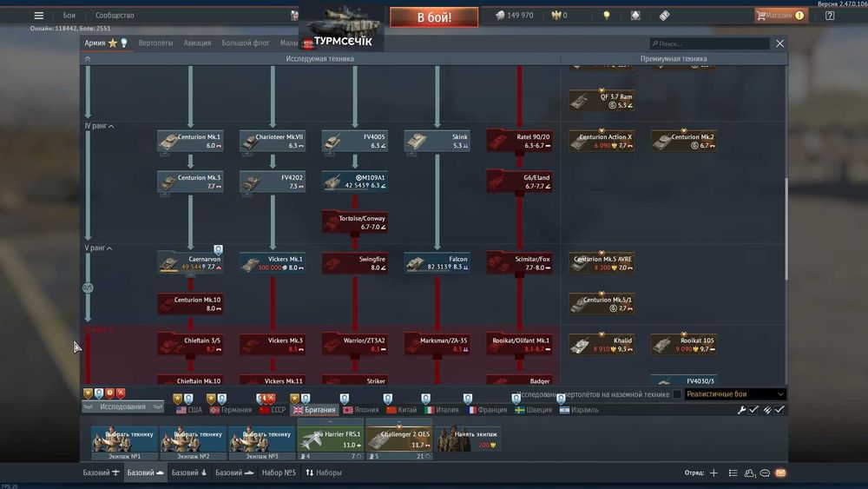Select the Caernarvon vehicle
This screenshot has height=489, width=868.
pyautogui.click(x=190, y=263)
